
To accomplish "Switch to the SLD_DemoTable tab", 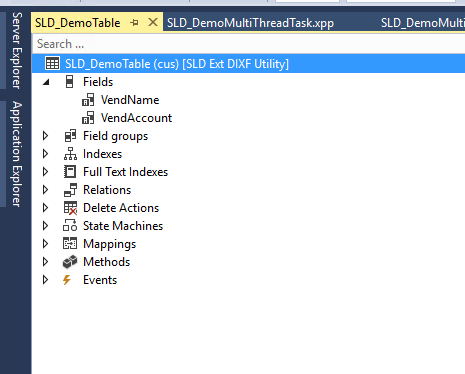I will coord(78,23).
